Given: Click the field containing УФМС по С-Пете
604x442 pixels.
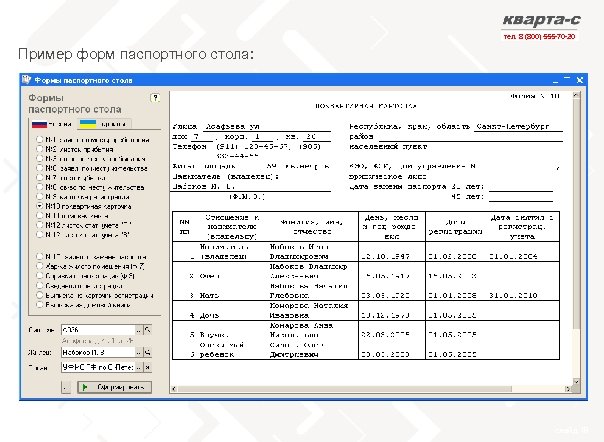Looking at the screenshot, I should click(x=98, y=367).
